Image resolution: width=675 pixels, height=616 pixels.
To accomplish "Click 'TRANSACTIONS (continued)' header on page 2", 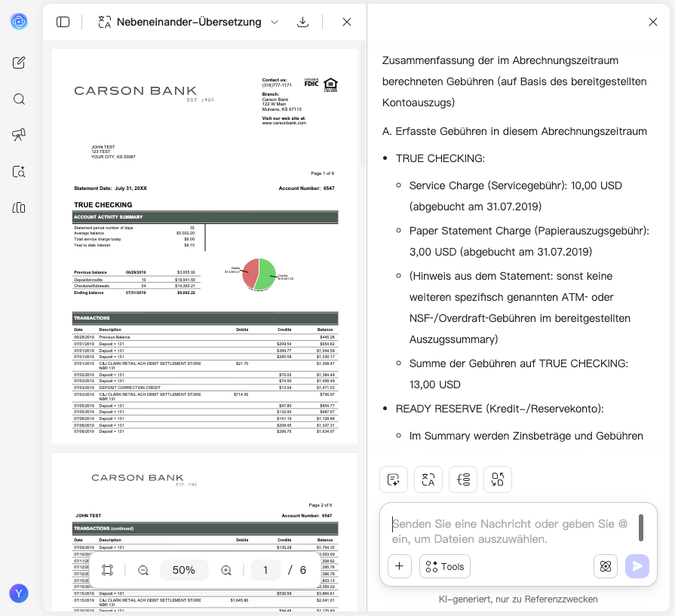I will point(205,529).
